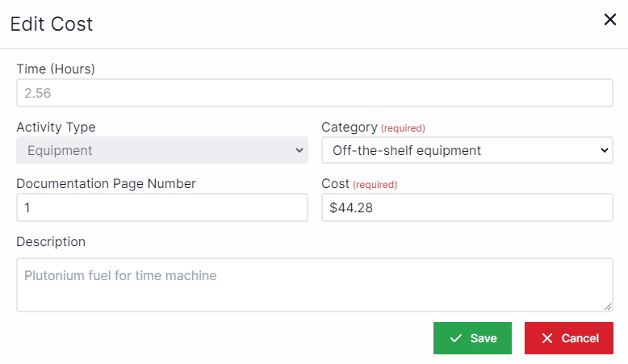The image size is (628, 364).
Task: Click the Documentation Page Number label
Action: click(x=106, y=183)
